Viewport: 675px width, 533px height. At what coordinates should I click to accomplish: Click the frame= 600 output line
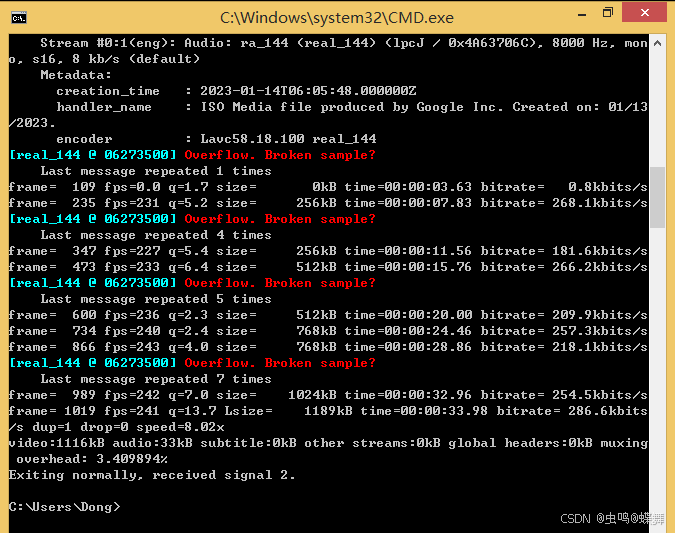click(328, 315)
